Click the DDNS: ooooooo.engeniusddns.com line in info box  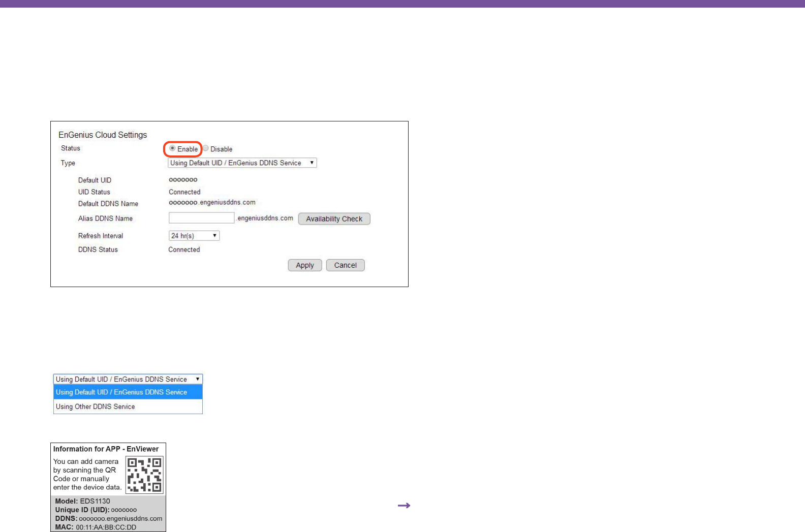click(109, 518)
